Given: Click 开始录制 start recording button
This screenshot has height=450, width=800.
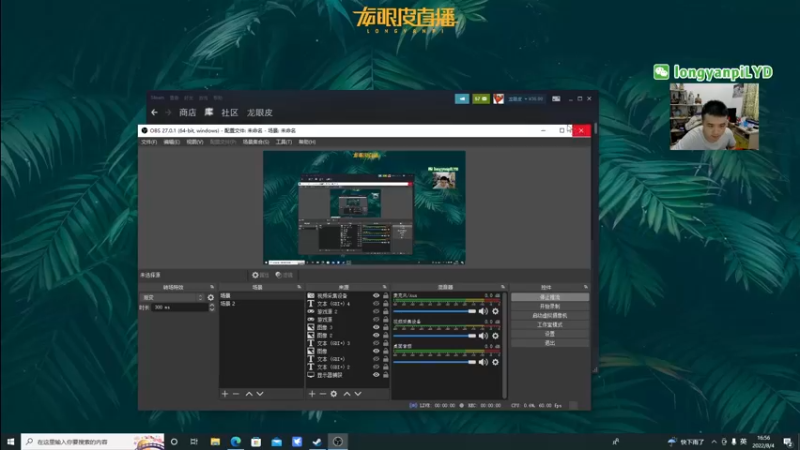Looking at the screenshot, I should point(550,306).
